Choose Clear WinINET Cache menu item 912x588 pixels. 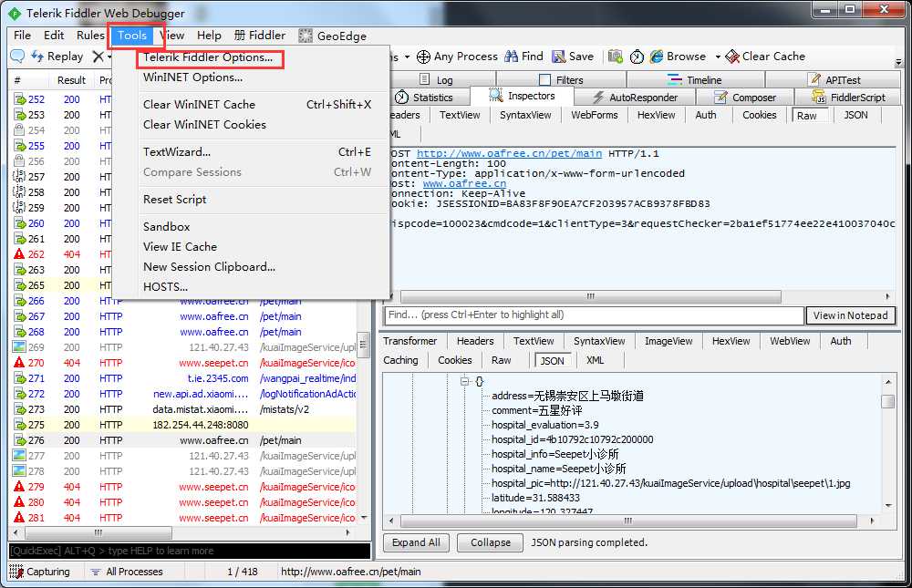(199, 105)
